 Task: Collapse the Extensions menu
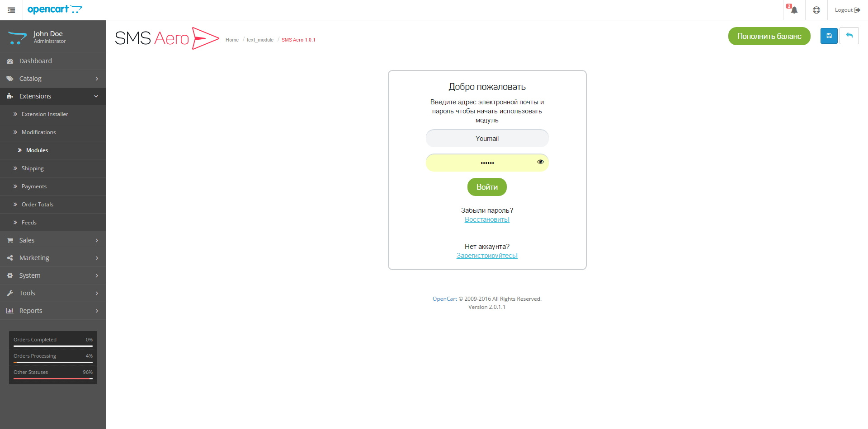click(x=53, y=96)
